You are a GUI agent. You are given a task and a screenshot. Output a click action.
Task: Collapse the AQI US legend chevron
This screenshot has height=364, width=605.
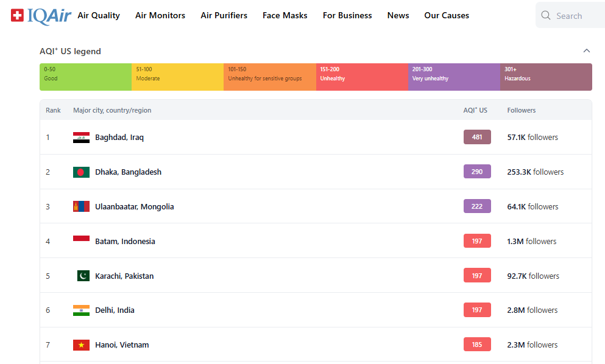click(586, 51)
